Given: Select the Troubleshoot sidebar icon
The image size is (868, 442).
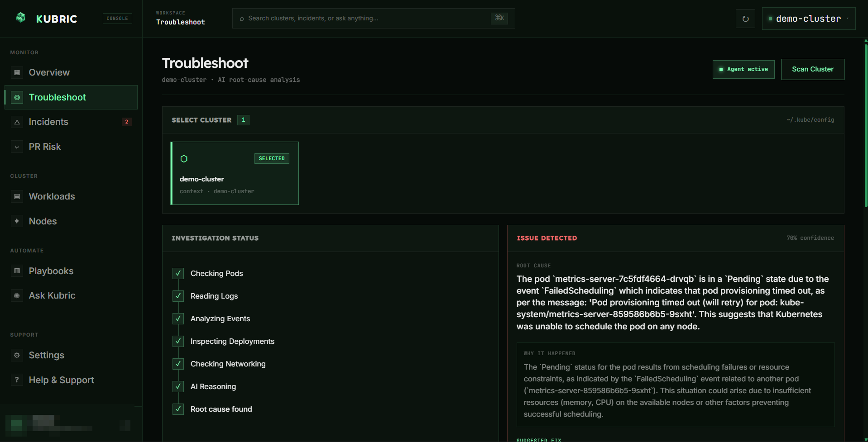Looking at the screenshot, I should (x=17, y=97).
